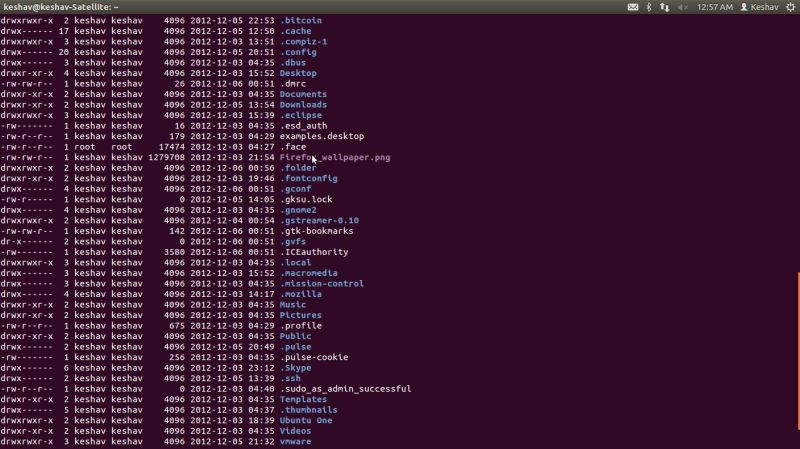Click the .gksu.lock file name
The width and height of the screenshot is (800, 449).
pyautogui.click(x=306, y=199)
